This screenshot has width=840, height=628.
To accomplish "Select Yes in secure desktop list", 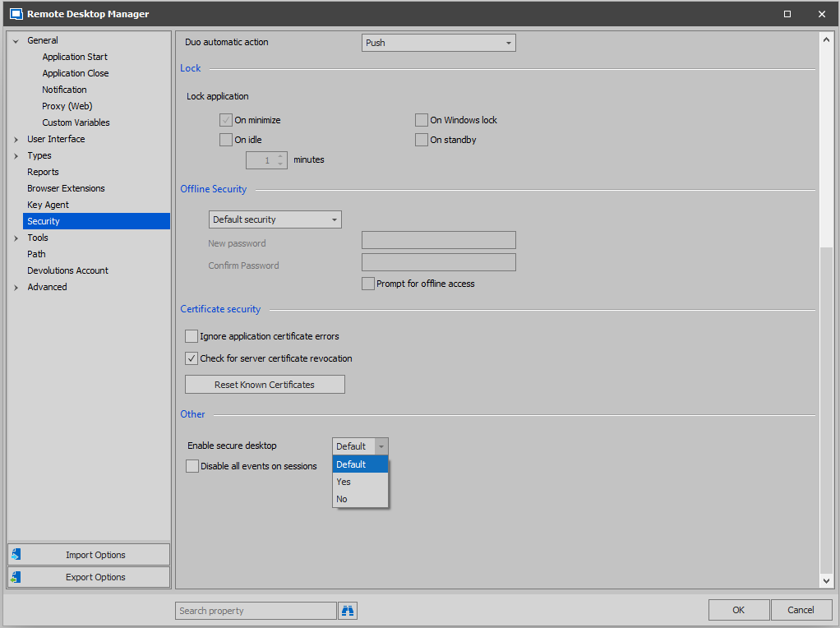I will tap(344, 482).
